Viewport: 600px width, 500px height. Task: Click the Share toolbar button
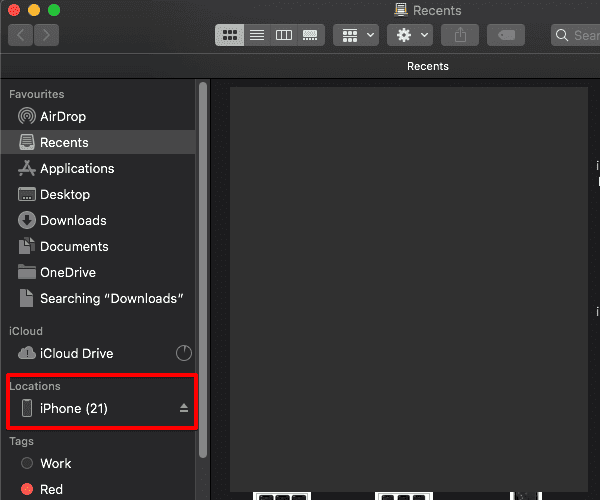click(x=460, y=35)
